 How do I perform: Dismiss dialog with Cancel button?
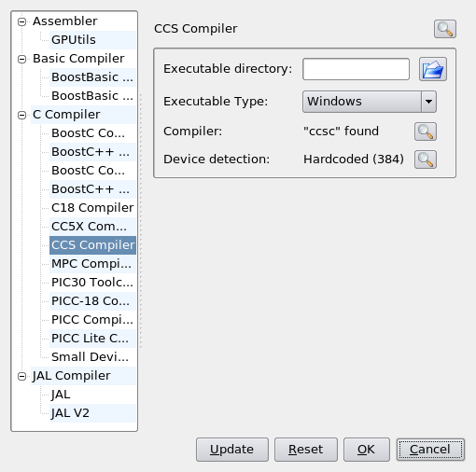click(x=430, y=450)
